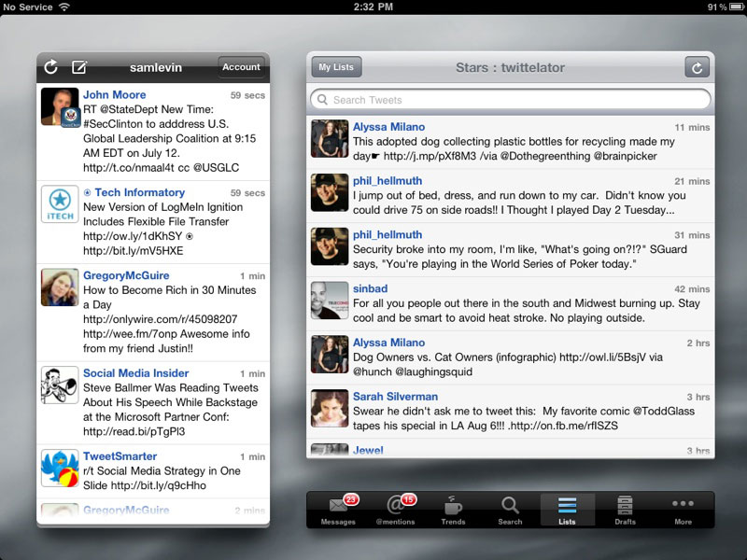This screenshot has width=747, height=560.
Task: Open GregoryMcGuire's avatar on the 30 Minutes tweet
Action: pyautogui.click(x=60, y=287)
